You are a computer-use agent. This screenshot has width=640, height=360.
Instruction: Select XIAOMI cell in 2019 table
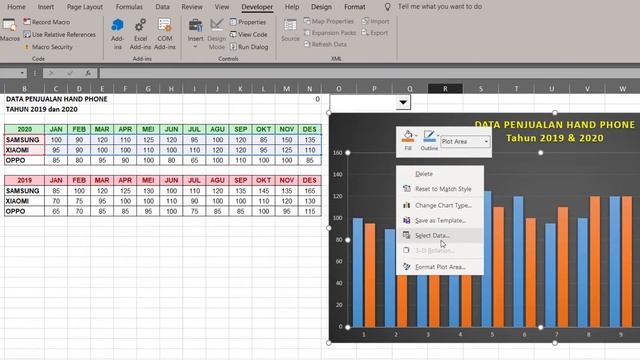(x=24, y=201)
